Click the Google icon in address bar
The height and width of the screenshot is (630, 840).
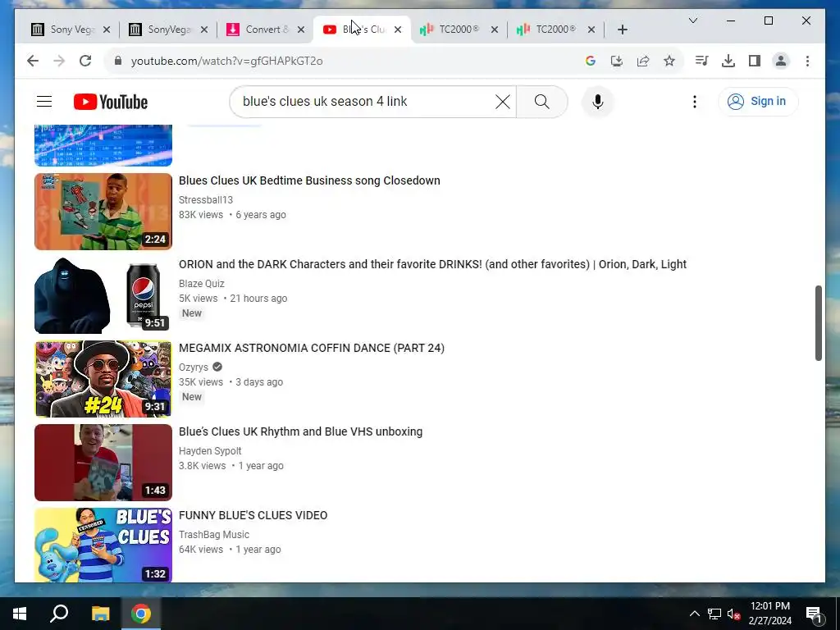pyautogui.click(x=591, y=61)
